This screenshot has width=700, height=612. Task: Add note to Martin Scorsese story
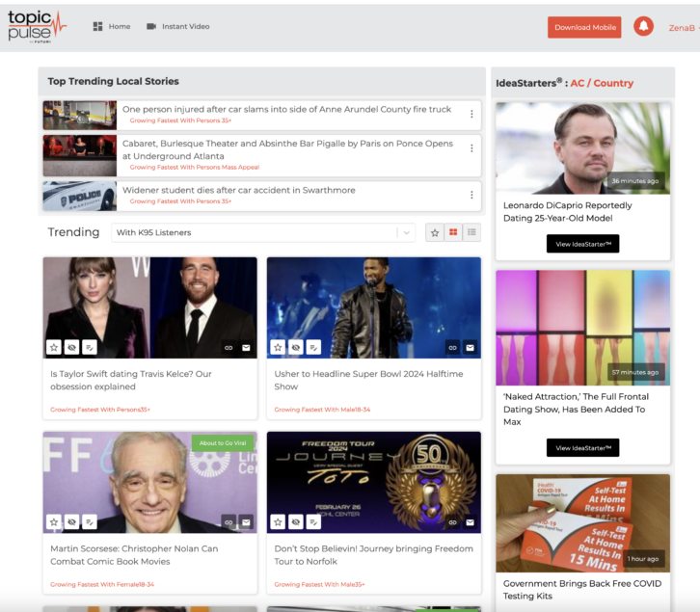pyautogui.click(x=90, y=521)
